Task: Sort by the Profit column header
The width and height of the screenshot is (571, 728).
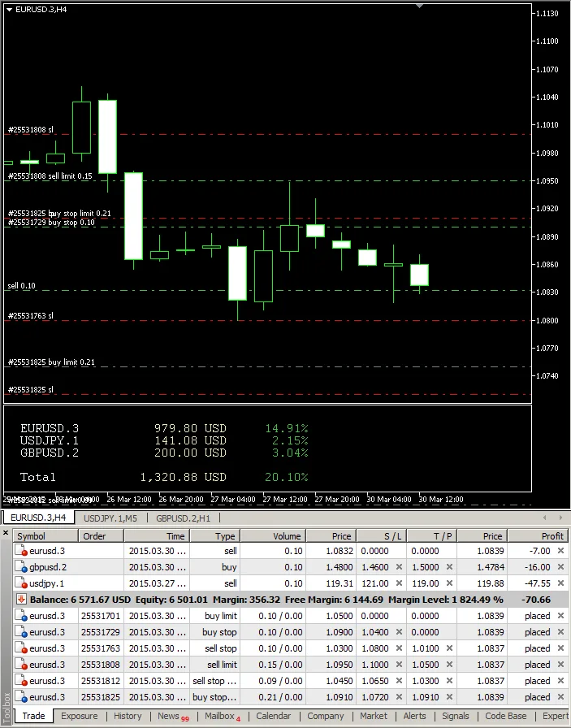Action: tap(537, 536)
